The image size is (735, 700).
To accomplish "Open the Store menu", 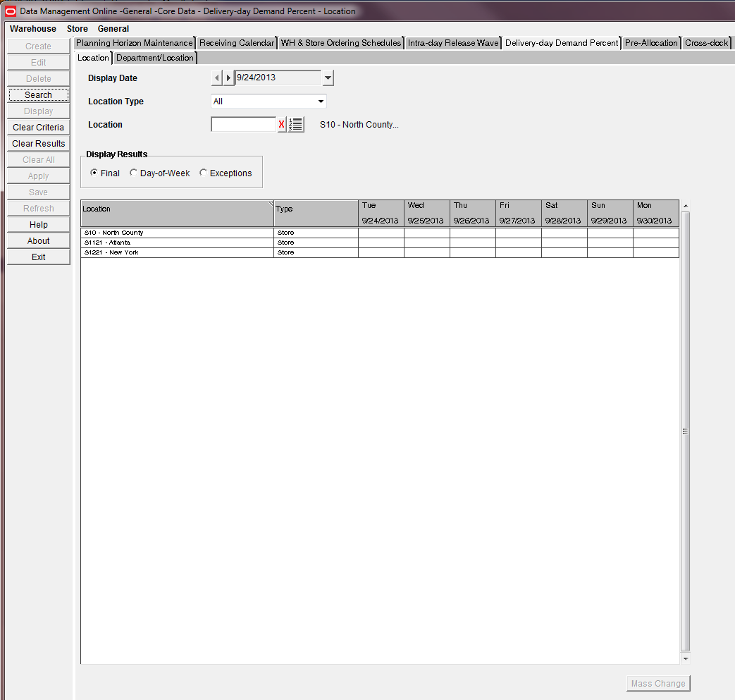I will 78,29.
